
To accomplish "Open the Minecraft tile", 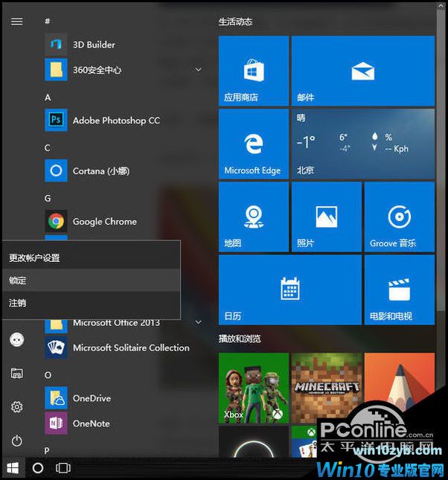I will pyautogui.click(x=326, y=387).
